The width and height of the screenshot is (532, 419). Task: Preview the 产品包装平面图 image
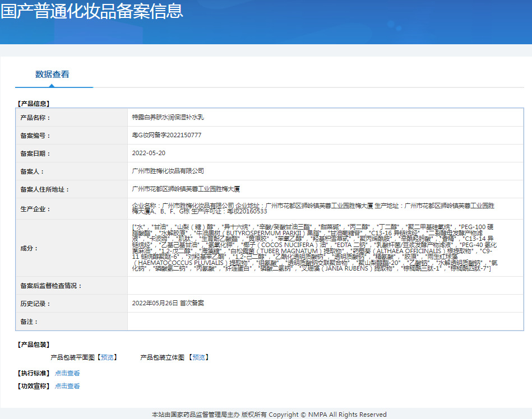point(107,357)
